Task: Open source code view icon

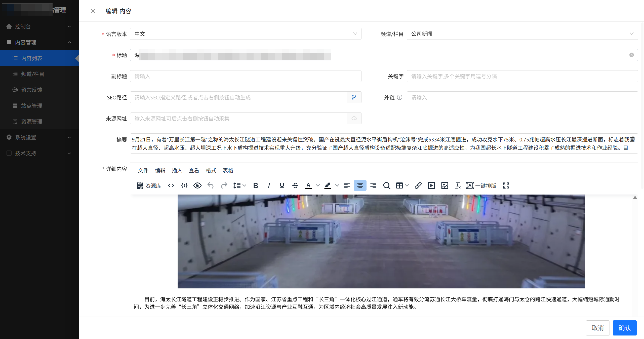Action: [x=171, y=186]
